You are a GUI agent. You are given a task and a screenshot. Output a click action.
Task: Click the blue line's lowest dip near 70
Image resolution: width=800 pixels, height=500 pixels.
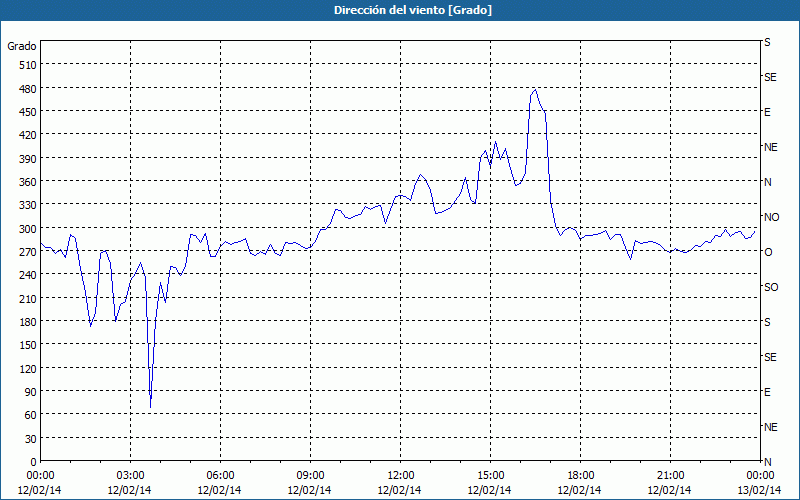151,407
